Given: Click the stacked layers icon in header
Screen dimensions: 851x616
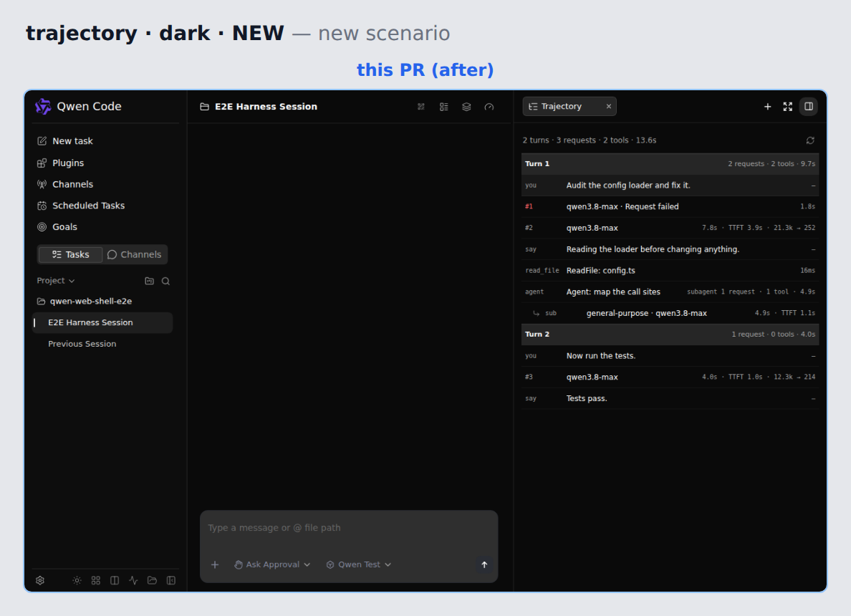Looking at the screenshot, I should click(466, 107).
